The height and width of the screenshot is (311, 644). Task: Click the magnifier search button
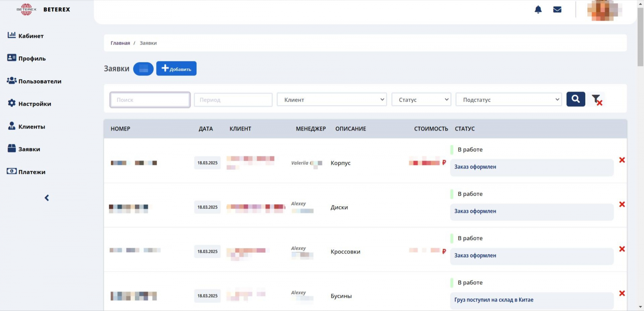[x=576, y=99]
